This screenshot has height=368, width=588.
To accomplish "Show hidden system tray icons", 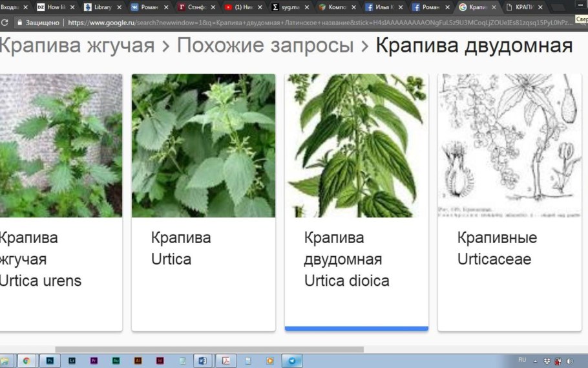I will point(538,361).
